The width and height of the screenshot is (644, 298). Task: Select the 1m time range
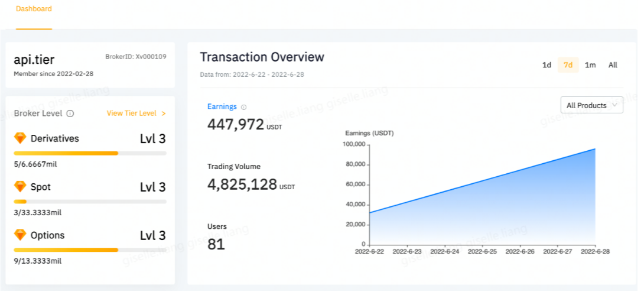point(590,65)
